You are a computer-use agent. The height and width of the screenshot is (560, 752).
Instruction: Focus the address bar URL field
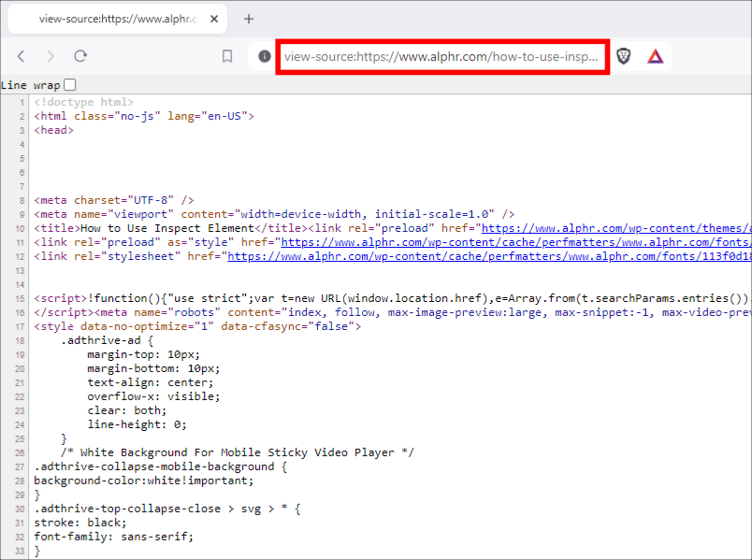[x=441, y=57]
